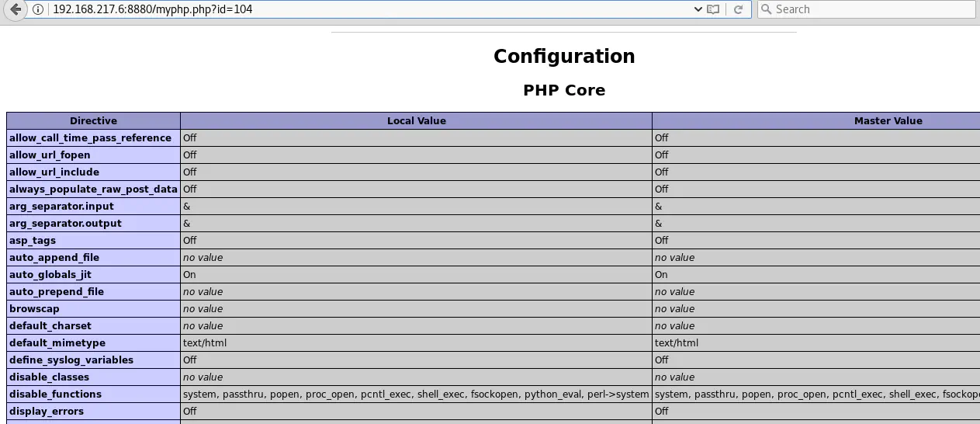
Task: Click local '&' value for arg_separator.input
Action: coord(186,206)
